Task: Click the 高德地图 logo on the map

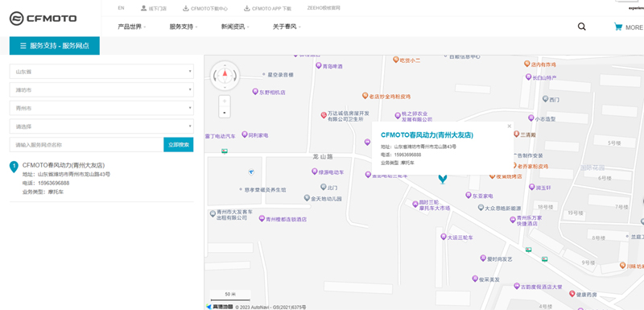Action: pos(220,307)
